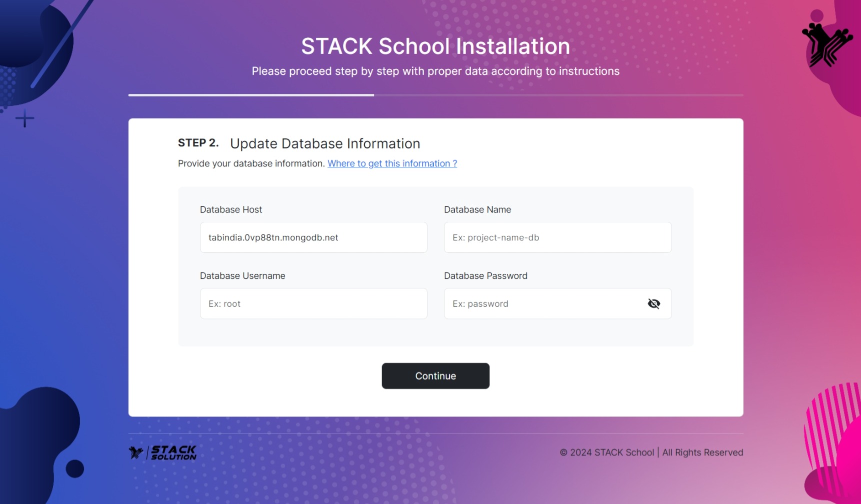
Task: Click the filled portion of the progress bar
Action: tap(251, 95)
